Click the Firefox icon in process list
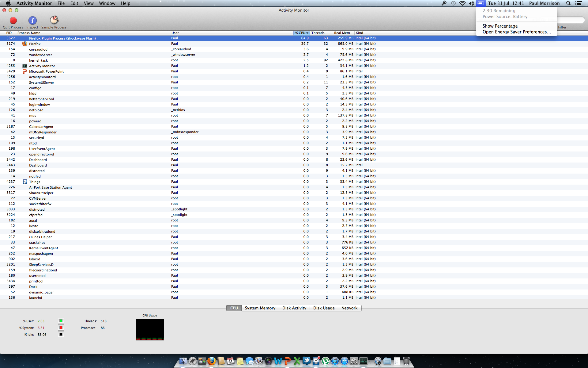Screen dimensions: 588x368 pos(25,44)
